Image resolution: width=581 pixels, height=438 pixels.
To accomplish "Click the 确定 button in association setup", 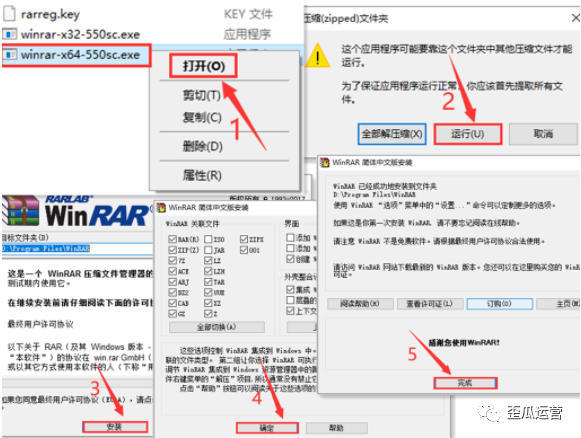I will (267, 428).
